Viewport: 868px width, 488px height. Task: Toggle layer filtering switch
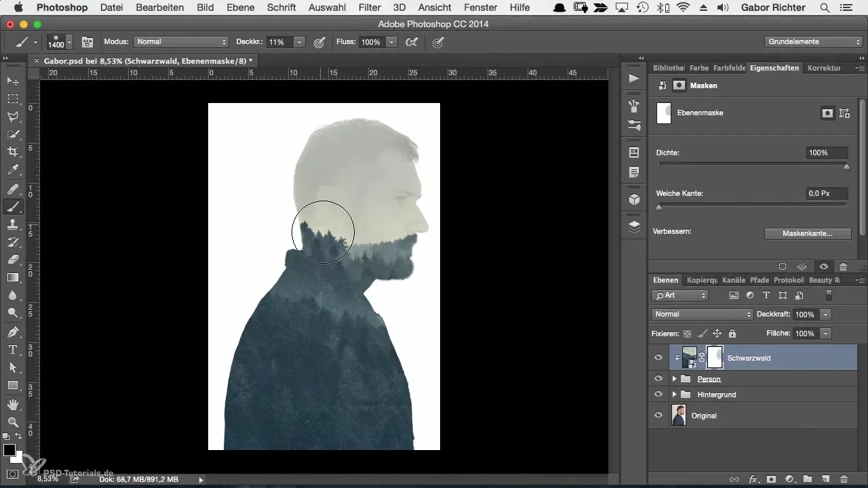[x=828, y=296]
